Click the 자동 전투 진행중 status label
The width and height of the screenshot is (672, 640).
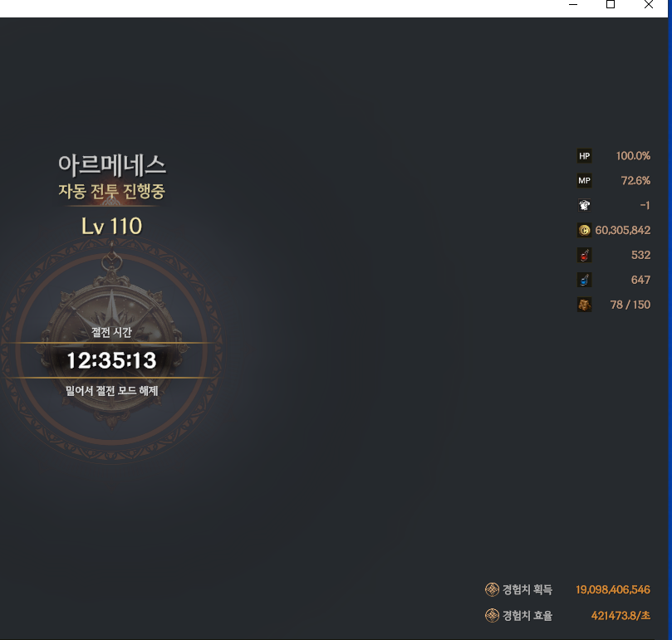point(111,192)
